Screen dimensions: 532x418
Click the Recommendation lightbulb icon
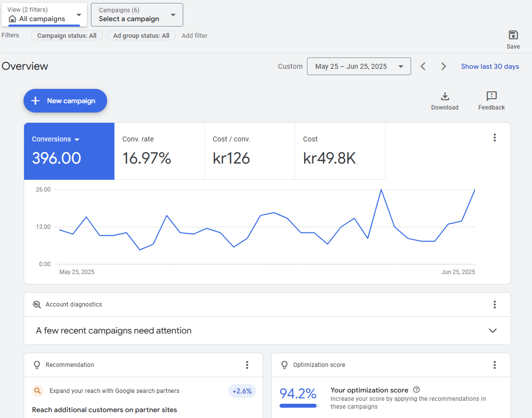37,365
